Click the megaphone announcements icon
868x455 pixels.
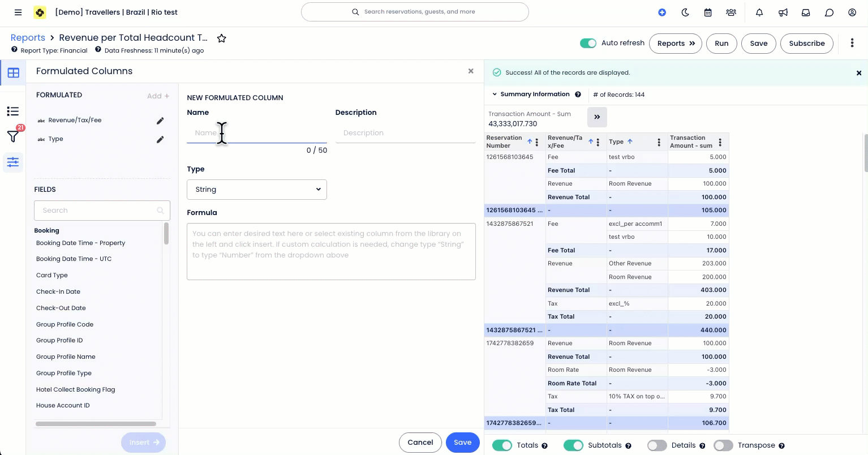783,12
